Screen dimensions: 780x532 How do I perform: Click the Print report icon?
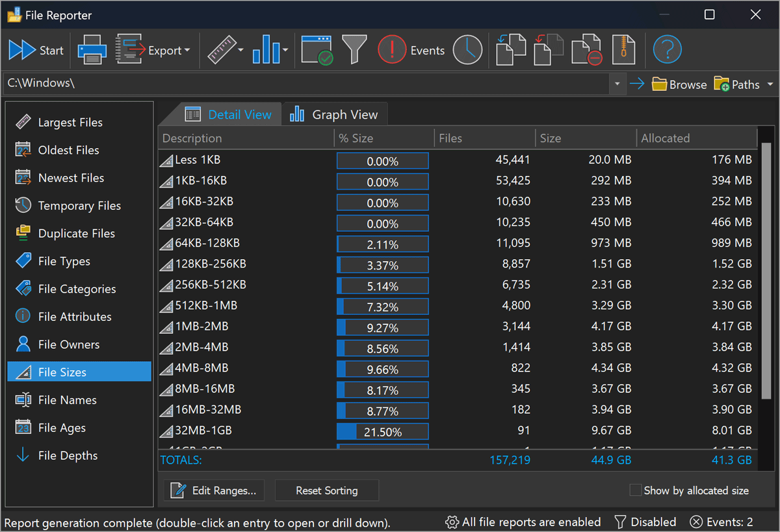coord(91,49)
